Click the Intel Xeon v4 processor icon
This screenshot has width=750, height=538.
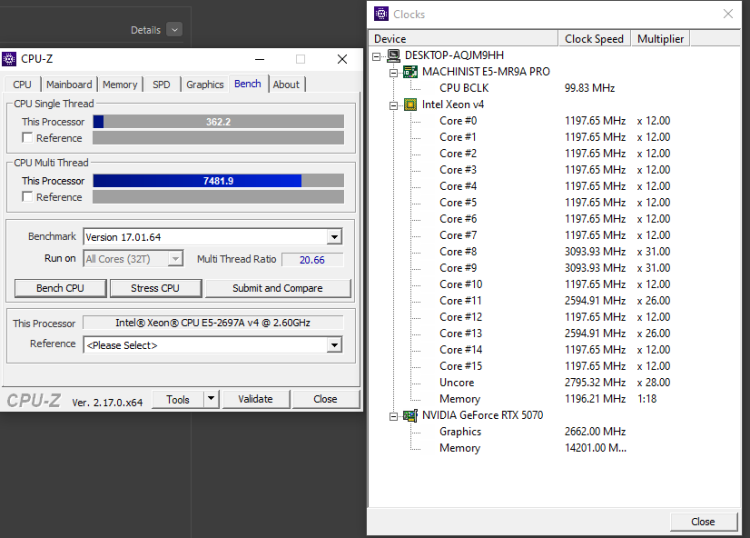[410, 104]
